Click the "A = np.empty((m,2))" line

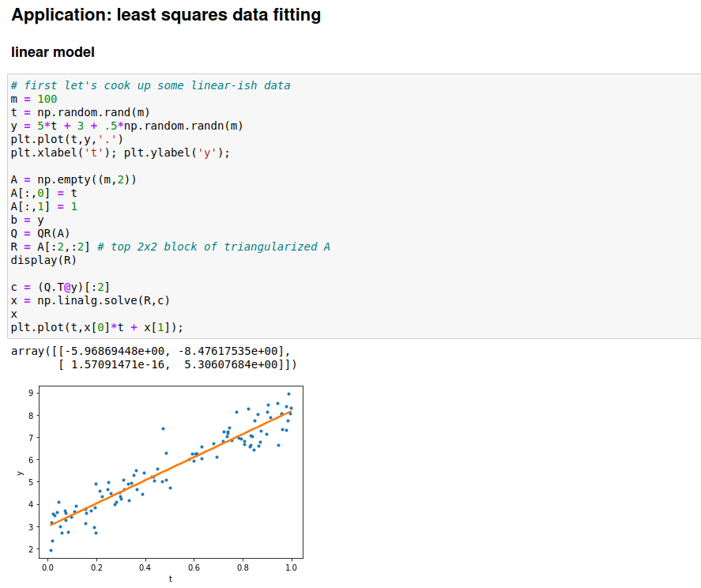73,179
